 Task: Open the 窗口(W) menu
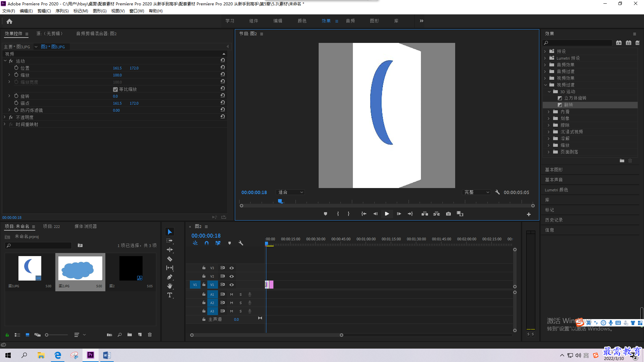pos(137,11)
